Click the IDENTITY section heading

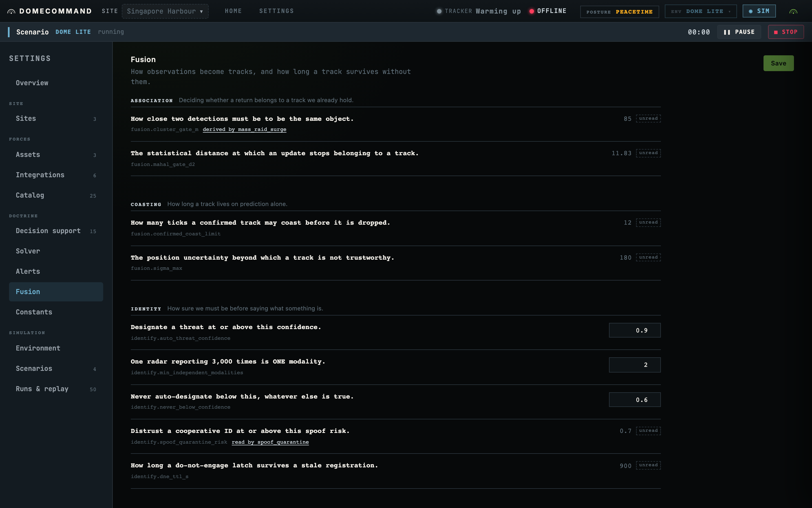146,309
